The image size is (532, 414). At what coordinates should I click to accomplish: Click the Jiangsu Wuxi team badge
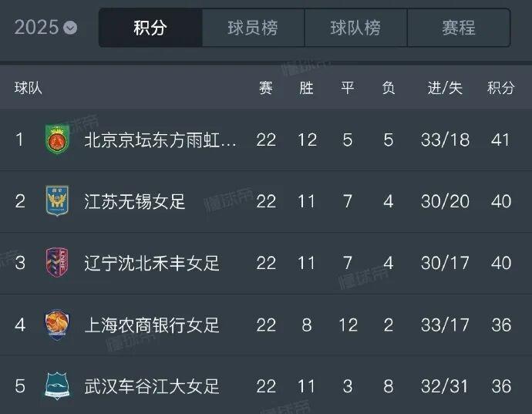point(57,200)
